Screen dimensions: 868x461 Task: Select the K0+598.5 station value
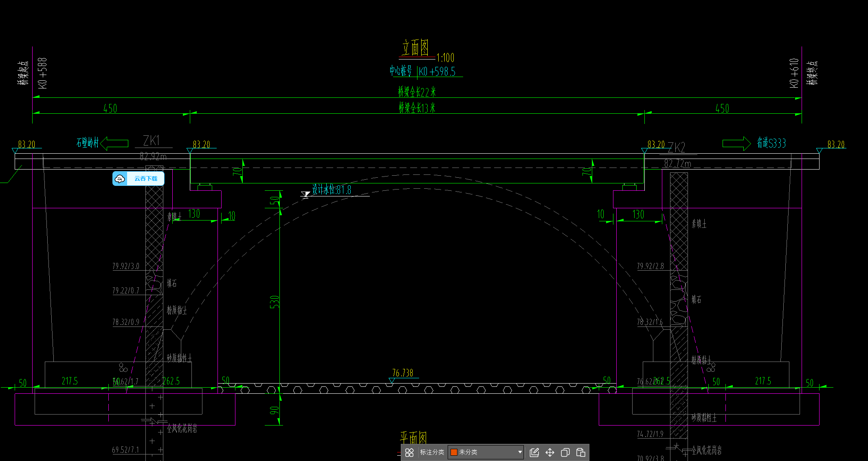(x=437, y=72)
